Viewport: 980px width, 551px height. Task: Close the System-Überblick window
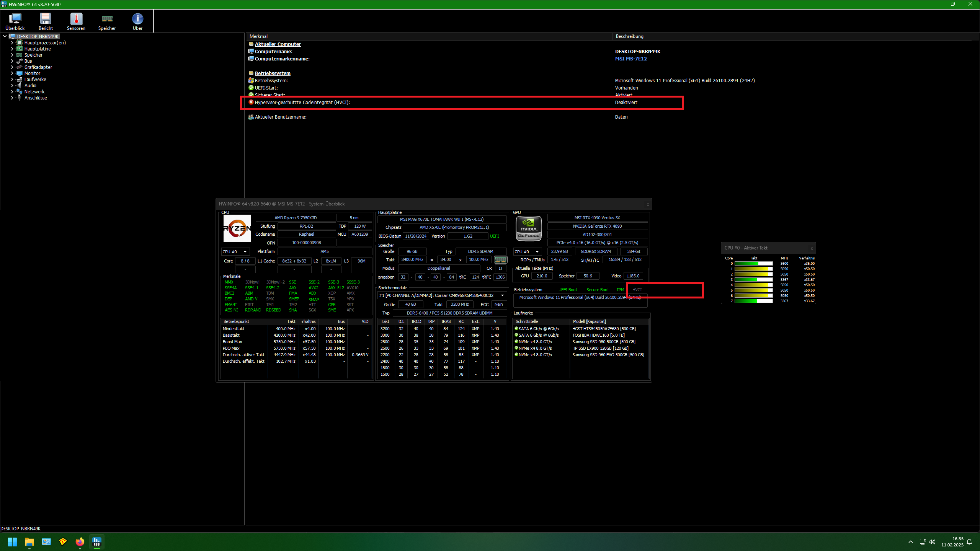point(647,204)
